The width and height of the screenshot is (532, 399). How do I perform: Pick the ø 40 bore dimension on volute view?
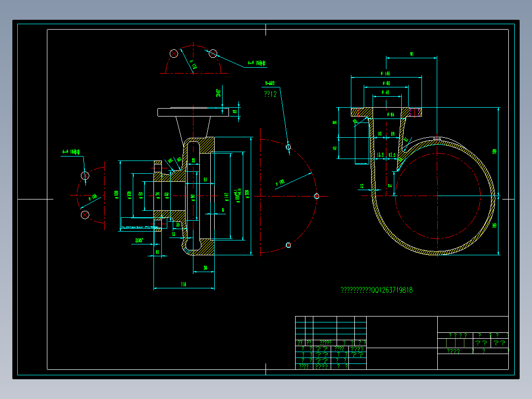tap(385, 92)
